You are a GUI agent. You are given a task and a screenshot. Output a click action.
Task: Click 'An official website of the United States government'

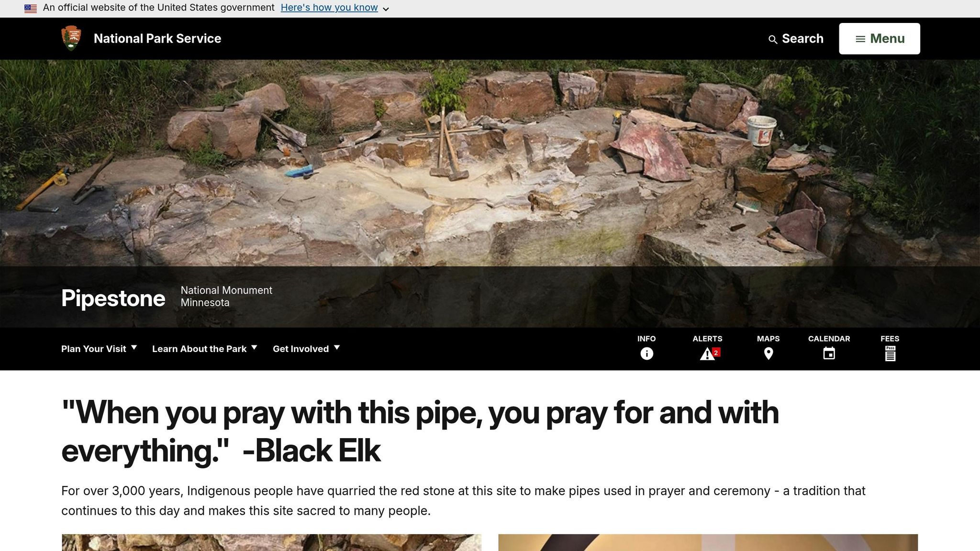159,8
